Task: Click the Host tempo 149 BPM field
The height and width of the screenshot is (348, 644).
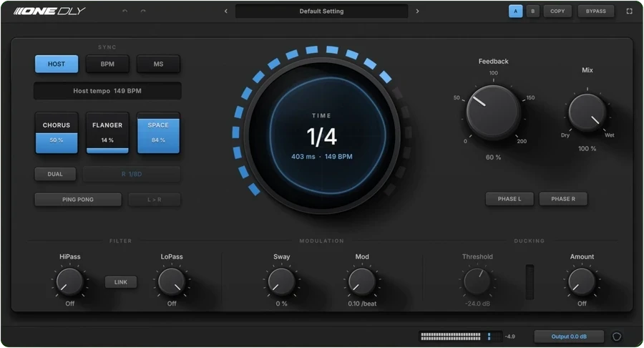Action: pyautogui.click(x=107, y=91)
